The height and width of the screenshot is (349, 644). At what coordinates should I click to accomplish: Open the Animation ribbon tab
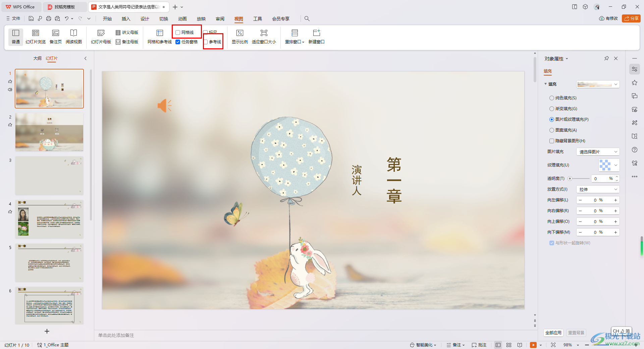click(182, 19)
